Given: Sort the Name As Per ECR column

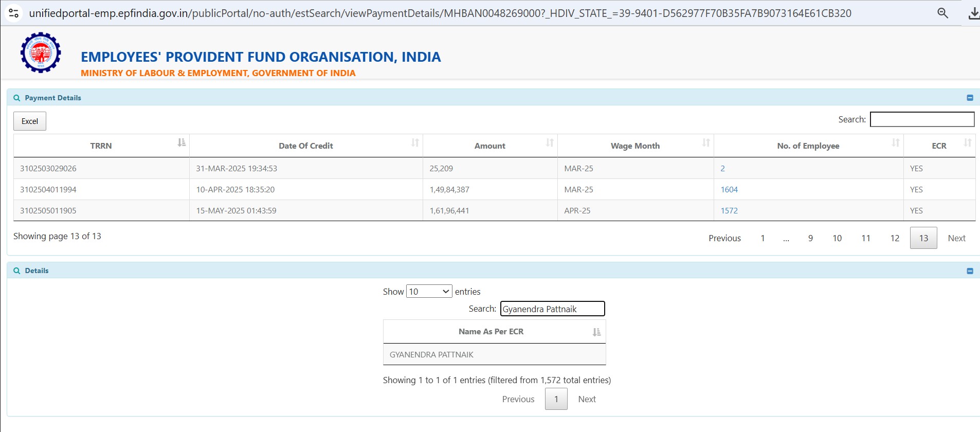Looking at the screenshot, I should (x=596, y=332).
